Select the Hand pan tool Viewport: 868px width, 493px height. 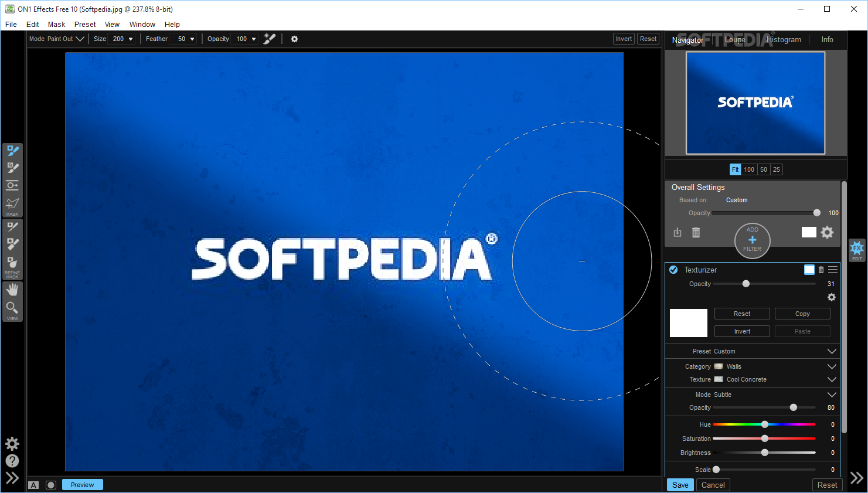click(x=12, y=290)
